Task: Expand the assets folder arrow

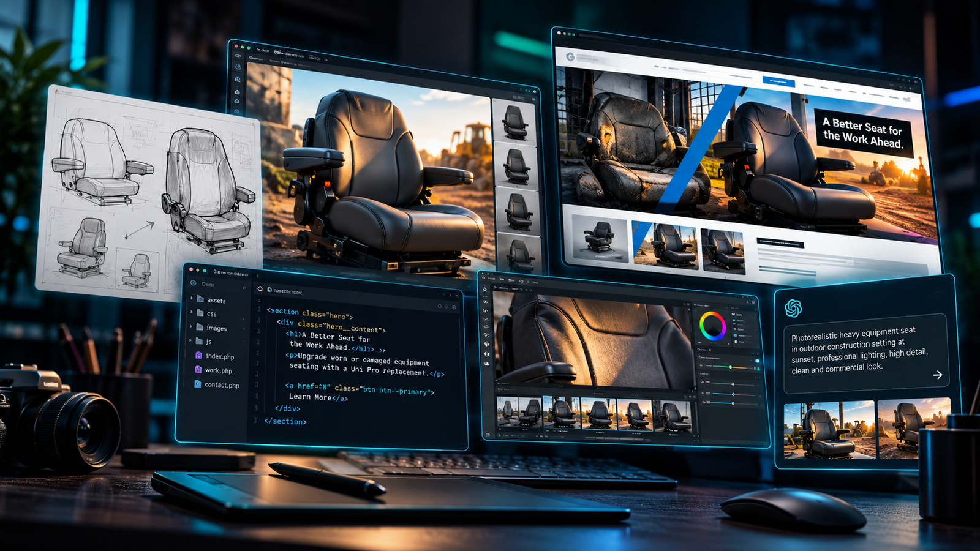Action: [x=192, y=298]
